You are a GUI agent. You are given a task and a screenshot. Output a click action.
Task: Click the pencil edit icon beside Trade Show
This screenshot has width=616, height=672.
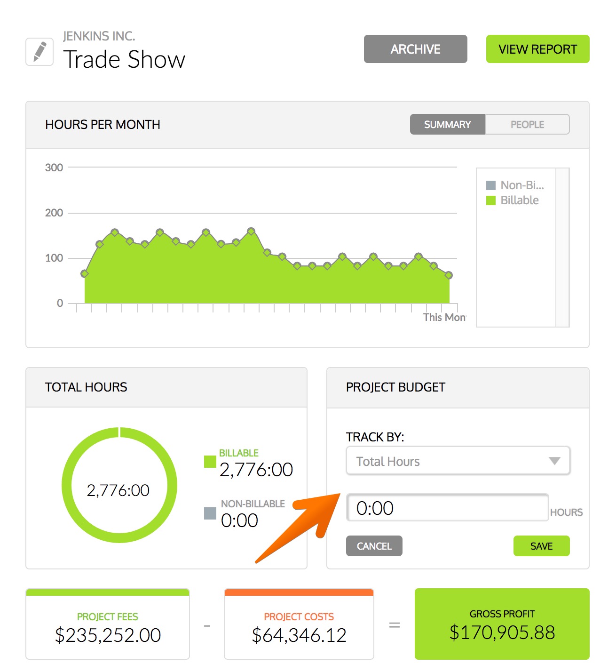[39, 52]
